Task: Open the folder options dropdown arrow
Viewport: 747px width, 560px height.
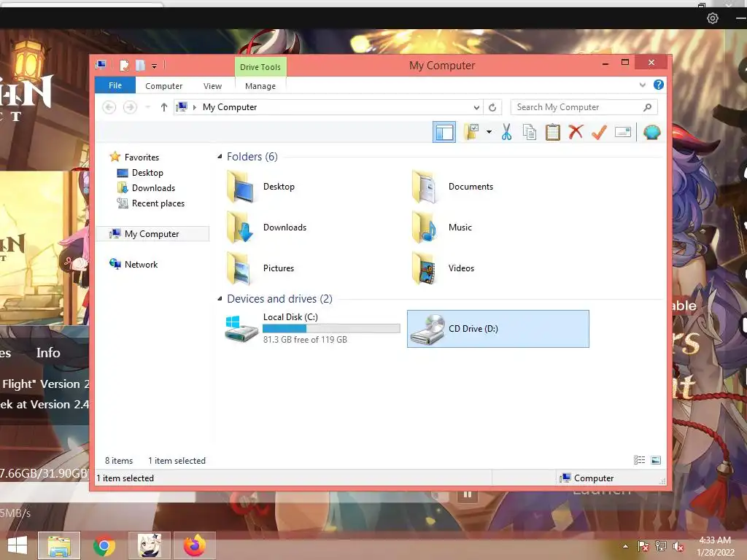Action: click(x=489, y=132)
